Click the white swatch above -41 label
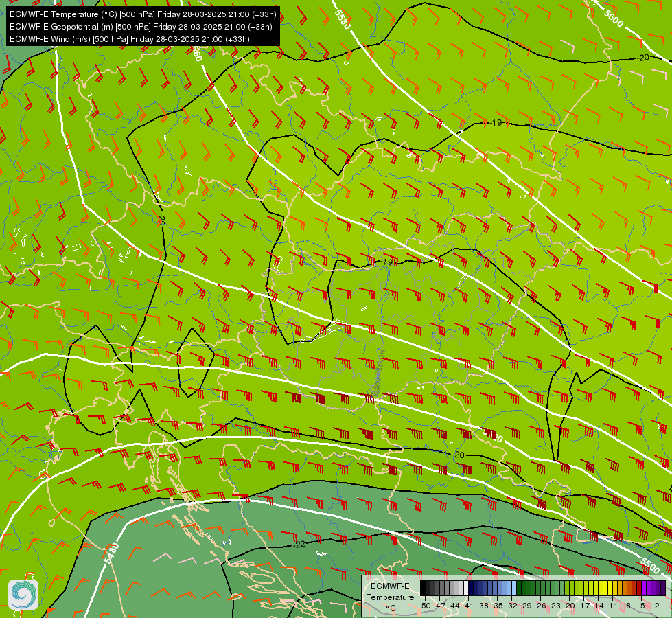This screenshot has width=672, height=618. point(466,588)
